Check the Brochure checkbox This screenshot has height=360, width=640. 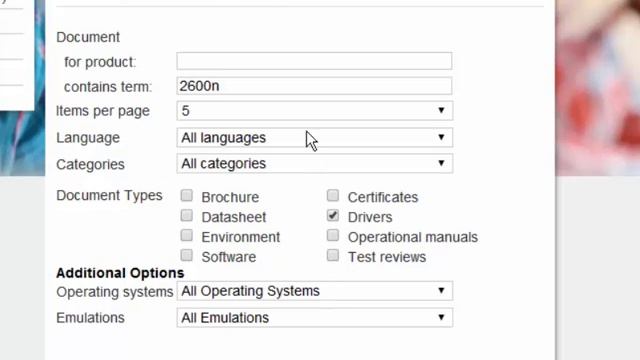[x=187, y=196]
